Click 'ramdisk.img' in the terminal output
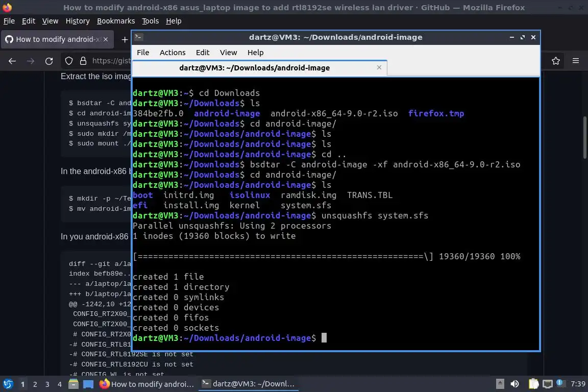Viewport: 588px width, 392px height. [x=309, y=195]
